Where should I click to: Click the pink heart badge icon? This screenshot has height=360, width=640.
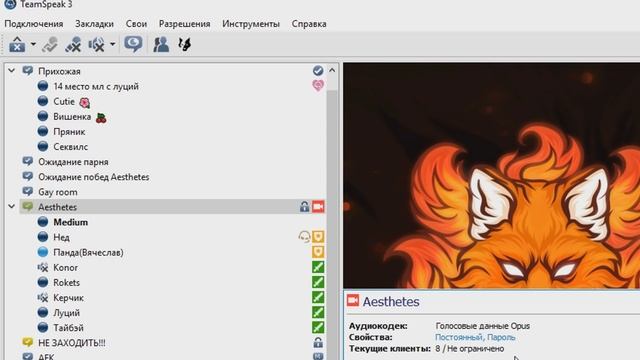pos(318,85)
